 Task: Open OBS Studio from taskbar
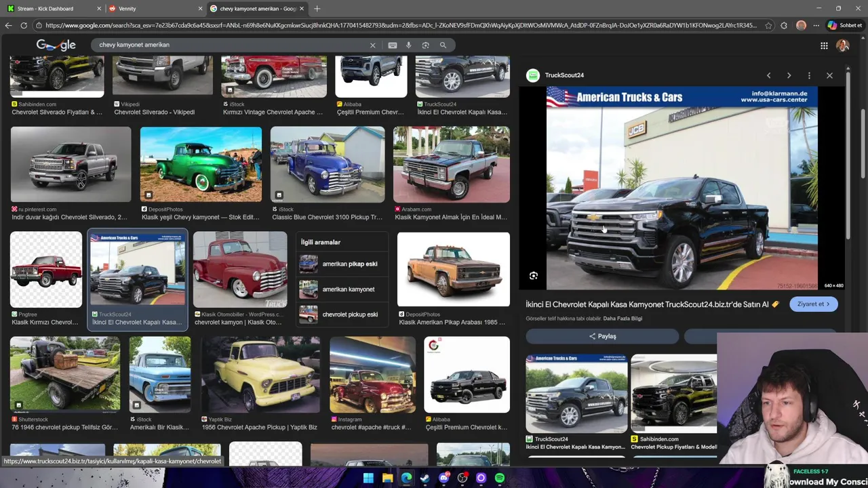462,478
